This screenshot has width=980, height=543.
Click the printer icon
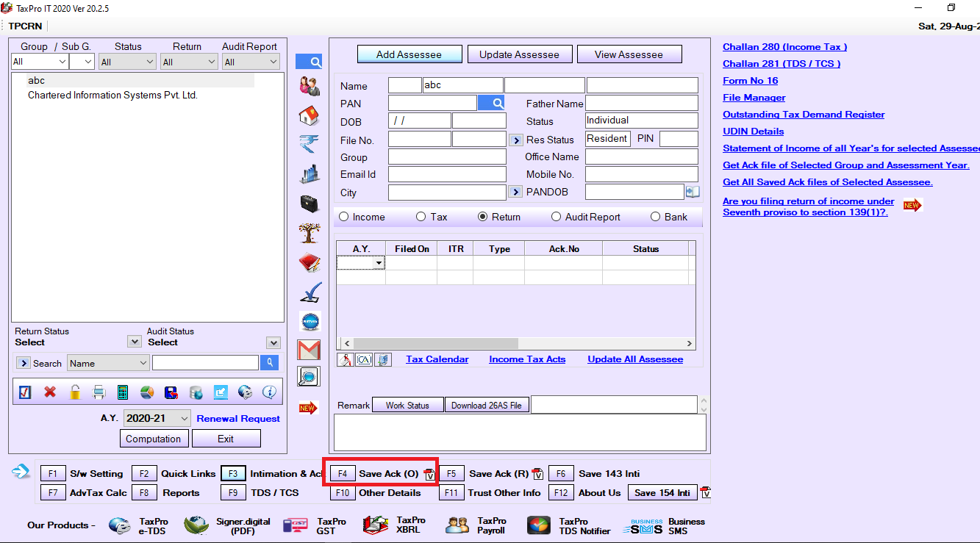pyautogui.click(x=99, y=392)
